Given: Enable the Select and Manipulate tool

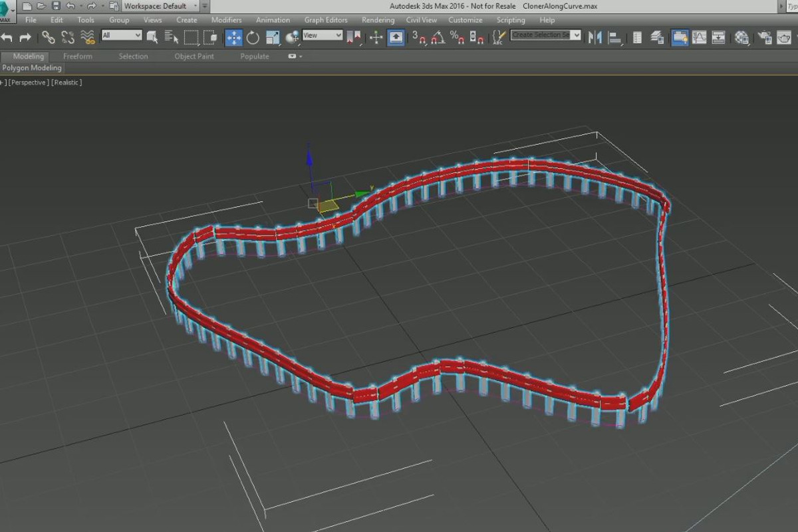Looking at the screenshot, I should click(376, 37).
